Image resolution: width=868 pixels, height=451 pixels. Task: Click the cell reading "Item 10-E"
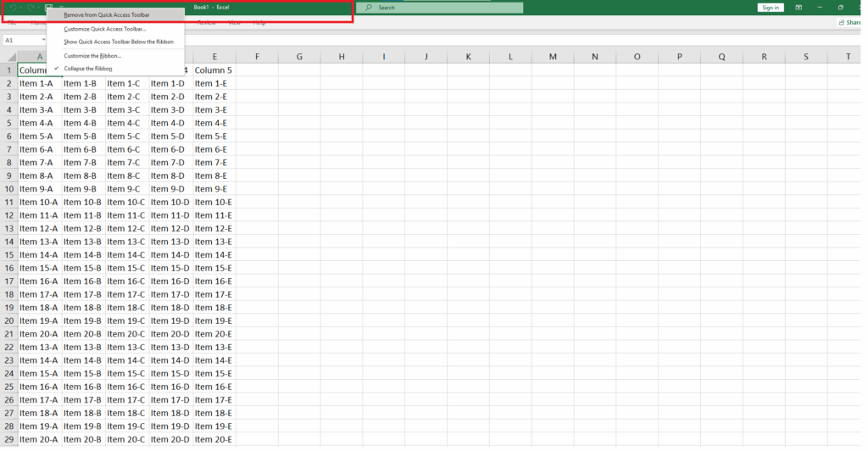point(213,203)
